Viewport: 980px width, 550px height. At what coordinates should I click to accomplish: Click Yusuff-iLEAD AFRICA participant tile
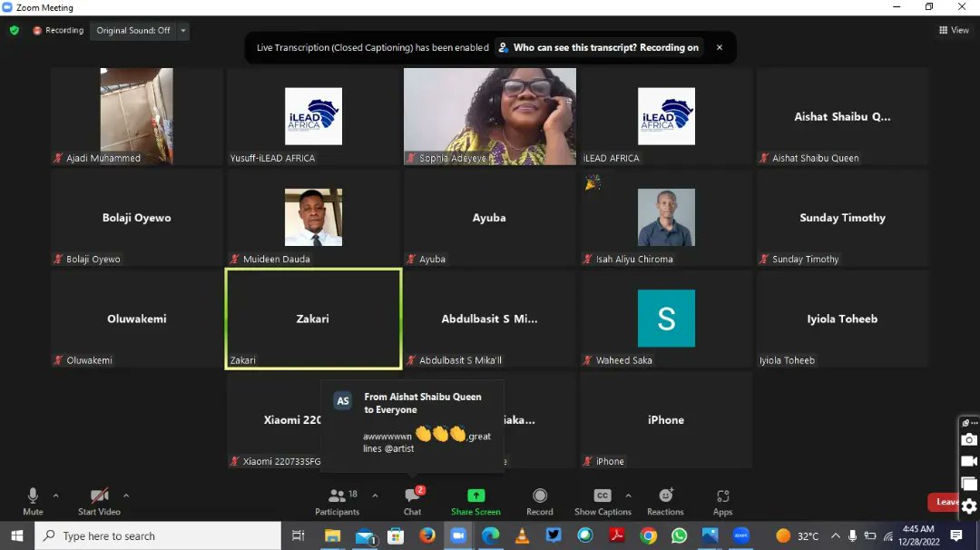pos(313,116)
